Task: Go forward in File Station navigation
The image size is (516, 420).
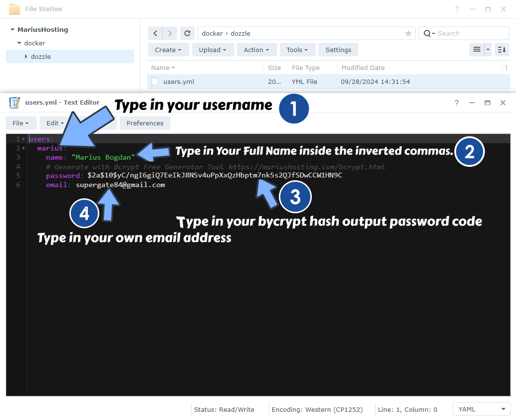Action: pyautogui.click(x=170, y=33)
